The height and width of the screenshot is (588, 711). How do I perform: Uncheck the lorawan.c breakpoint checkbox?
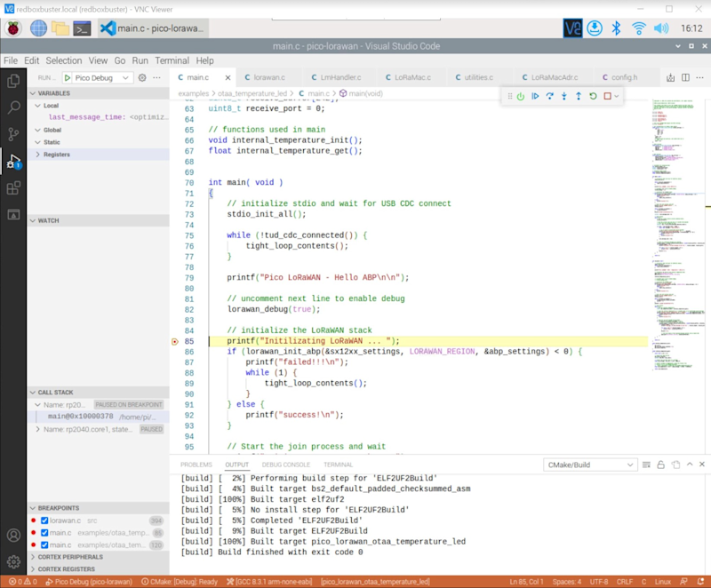pos(44,520)
